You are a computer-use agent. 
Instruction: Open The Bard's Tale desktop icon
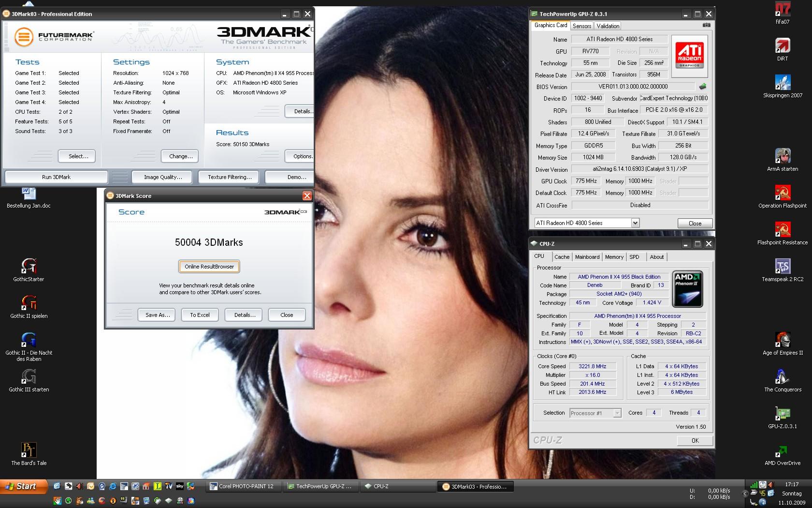29,450
